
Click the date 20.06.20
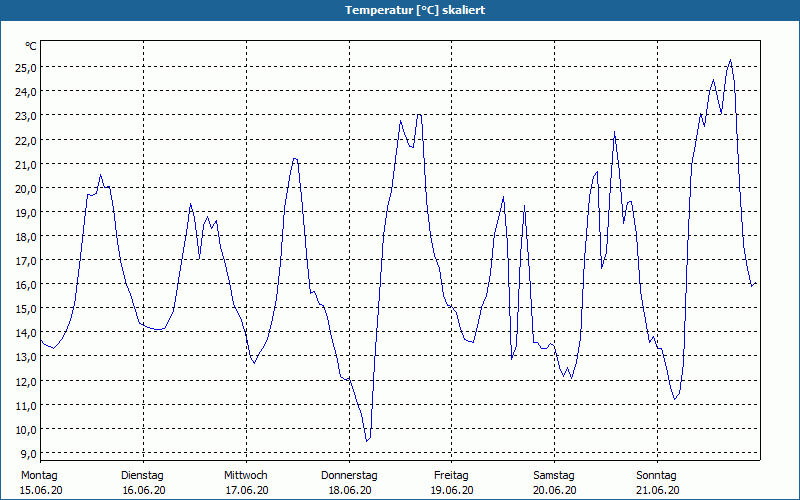tap(555, 490)
